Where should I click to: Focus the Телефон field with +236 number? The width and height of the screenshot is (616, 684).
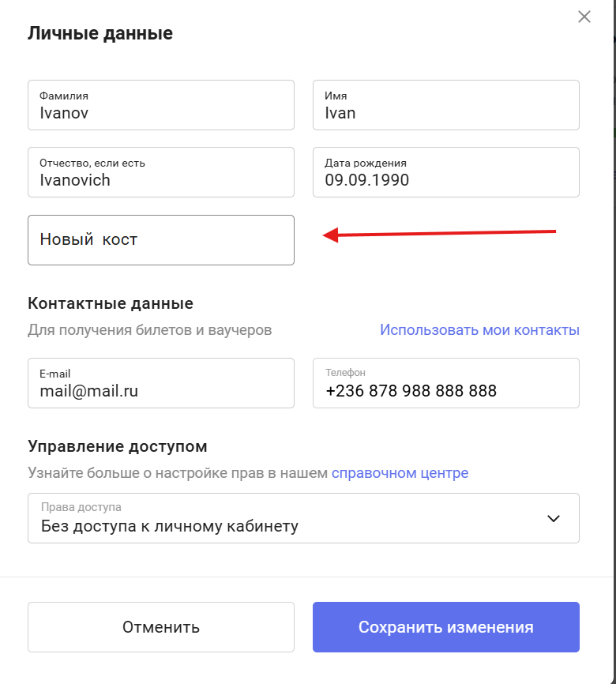(x=446, y=383)
